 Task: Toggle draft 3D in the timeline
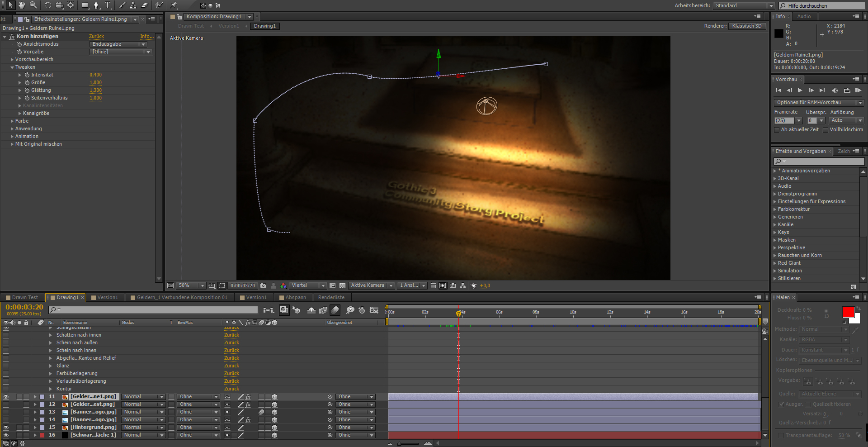tap(296, 310)
